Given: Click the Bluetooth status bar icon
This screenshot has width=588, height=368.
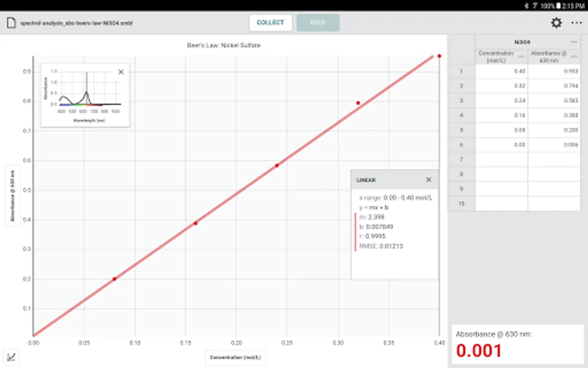Looking at the screenshot, I should click(x=526, y=6).
